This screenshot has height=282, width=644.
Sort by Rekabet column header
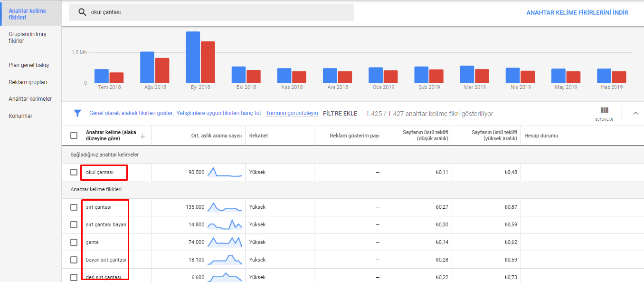click(258, 136)
